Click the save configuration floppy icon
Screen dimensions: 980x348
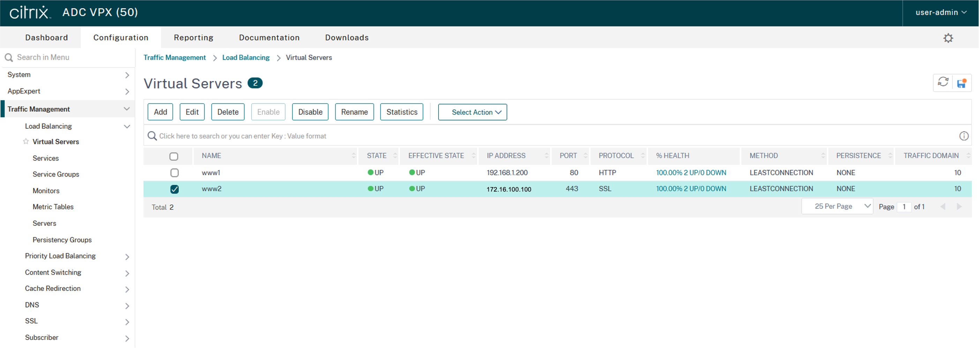tap(962, 83)
